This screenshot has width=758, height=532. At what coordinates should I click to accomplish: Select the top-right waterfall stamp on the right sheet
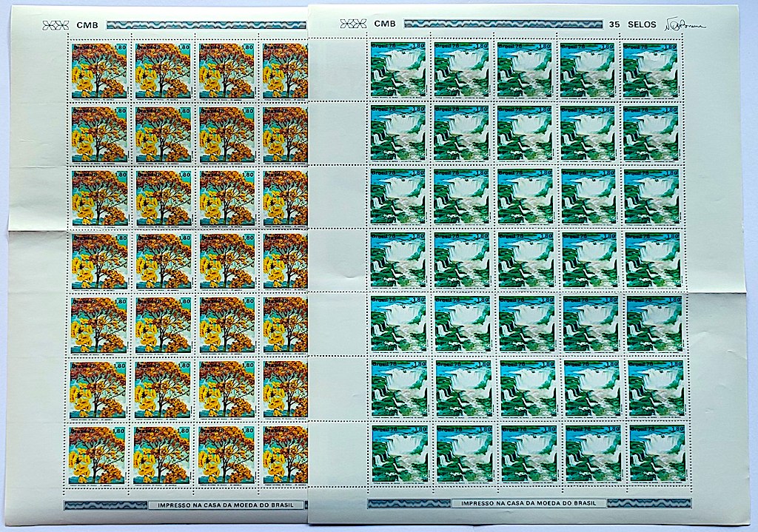651,70
